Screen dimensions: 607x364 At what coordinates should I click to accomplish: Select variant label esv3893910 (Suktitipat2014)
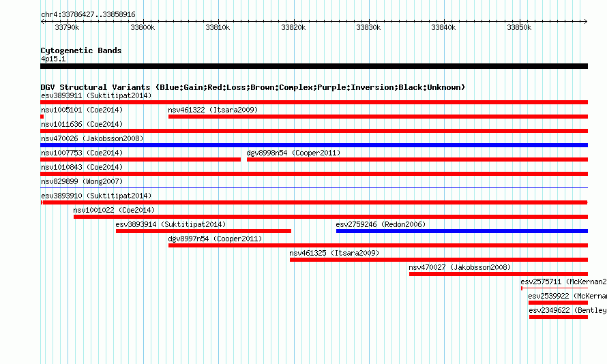[96, 196]
